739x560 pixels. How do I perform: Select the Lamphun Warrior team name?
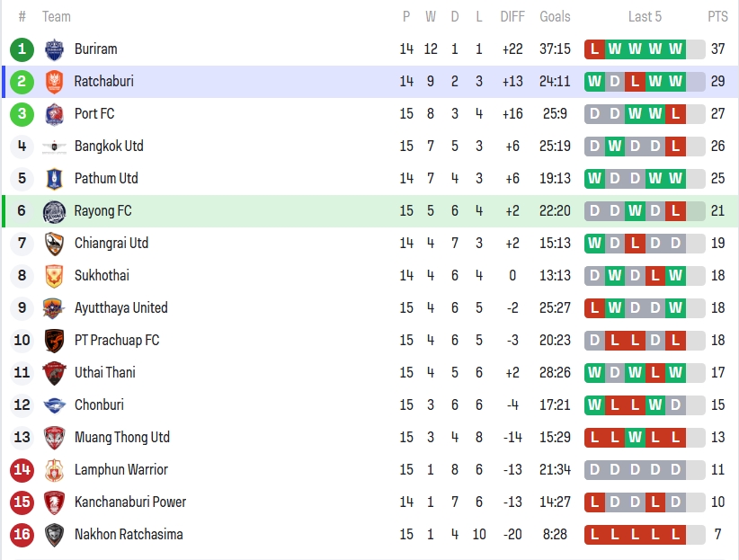(x=120, y=470)
